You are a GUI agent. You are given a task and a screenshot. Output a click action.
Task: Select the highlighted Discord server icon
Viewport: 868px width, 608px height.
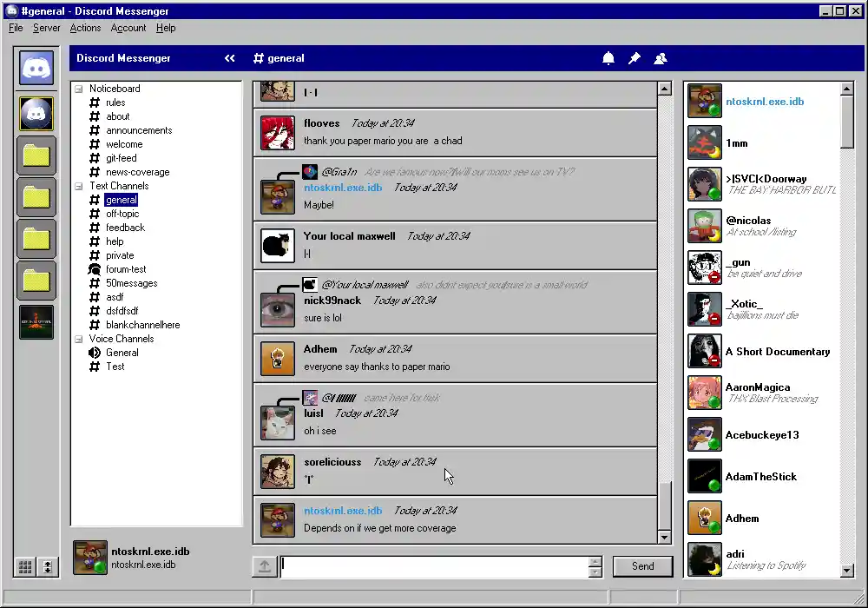[36, 113]
